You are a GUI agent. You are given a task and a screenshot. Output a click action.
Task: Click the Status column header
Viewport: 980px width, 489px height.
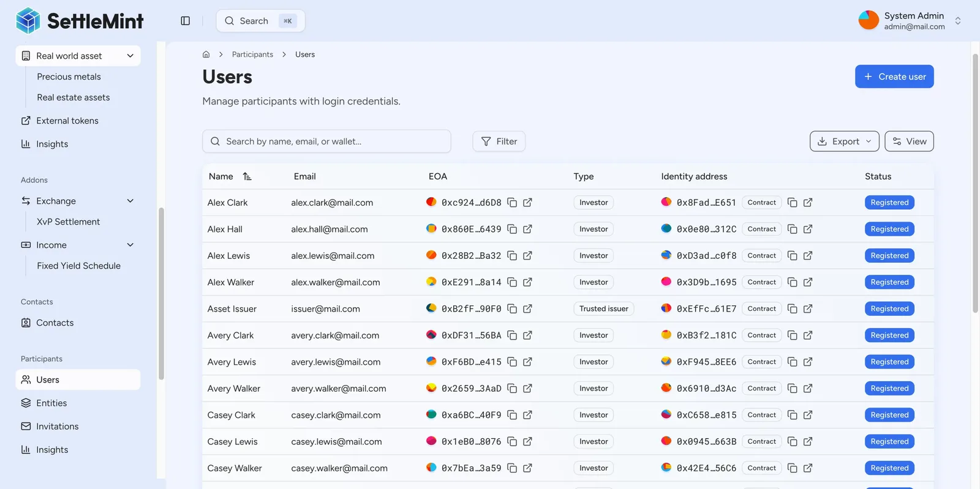pyautogui.click(x=878, y=176)
